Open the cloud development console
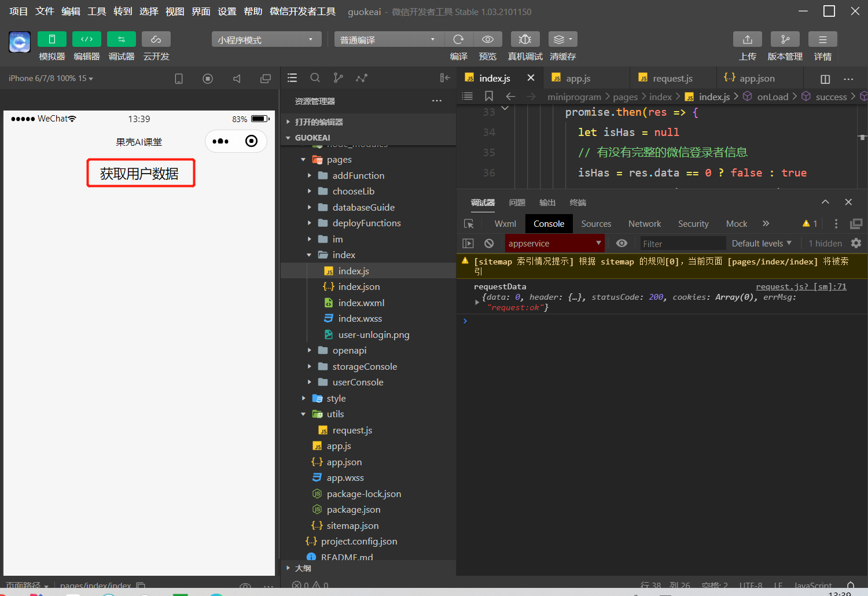 coord(156,39)
